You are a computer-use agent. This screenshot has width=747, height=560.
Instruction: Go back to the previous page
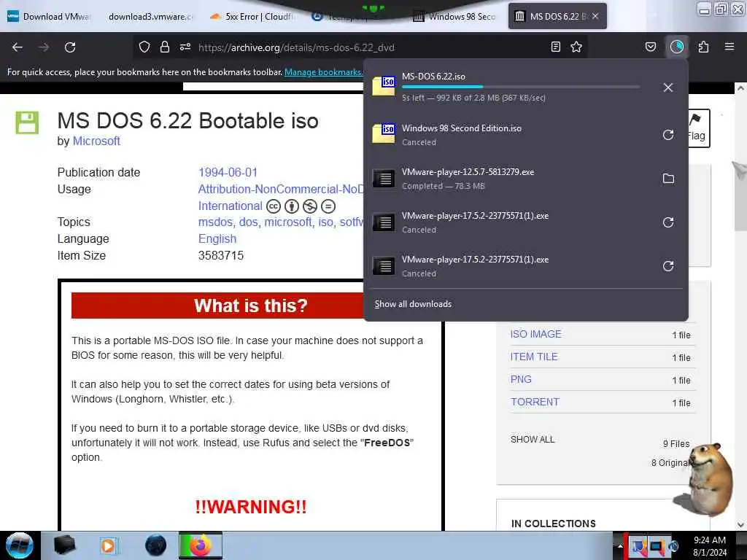[x=18, y=47]
